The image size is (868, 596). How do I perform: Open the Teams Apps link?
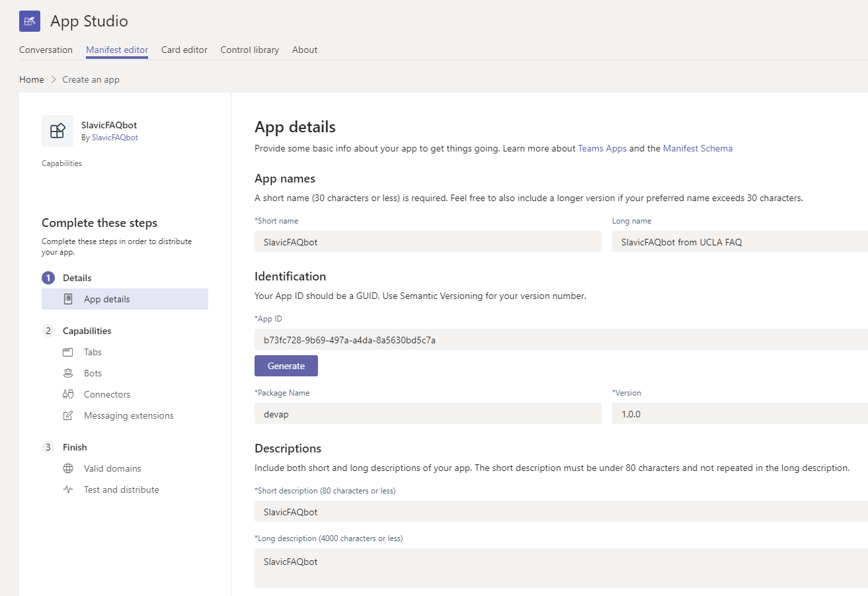[602, 148]
